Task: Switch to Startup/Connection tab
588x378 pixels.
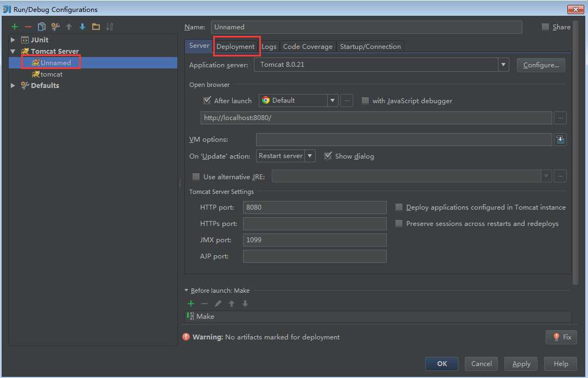Action: (370, 47)
